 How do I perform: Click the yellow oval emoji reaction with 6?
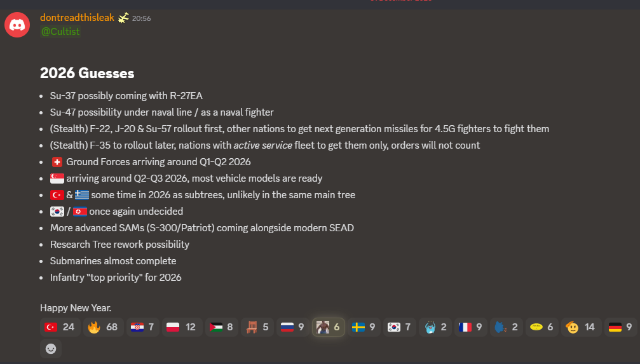542,327
